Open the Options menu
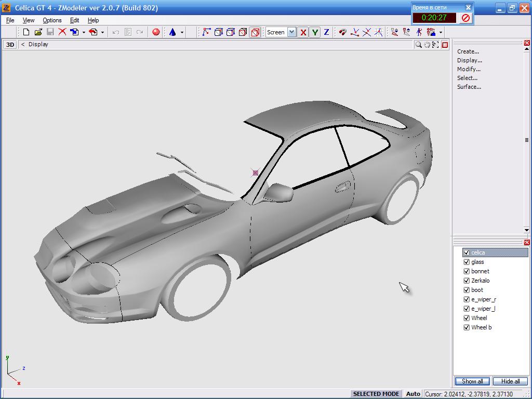The image size is (532, 399). (x=52, y=20)
